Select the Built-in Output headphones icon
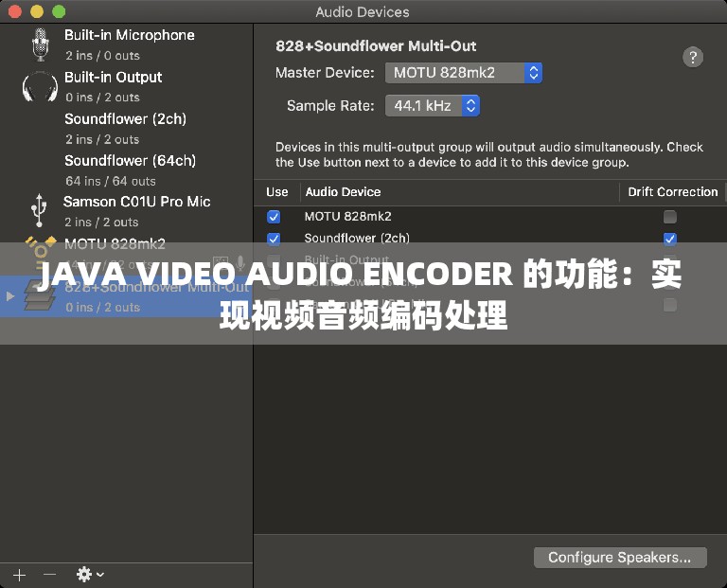This screenshot has height=588, width=727. 40,87
